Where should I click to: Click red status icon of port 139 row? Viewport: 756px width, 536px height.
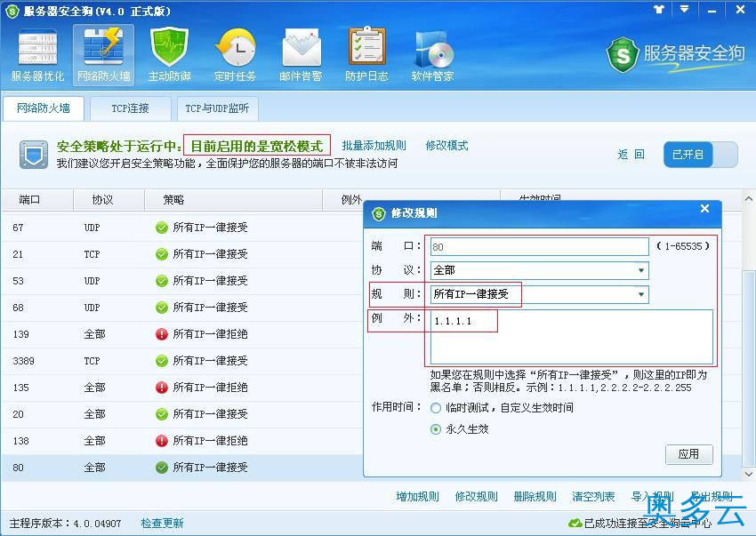click(162, 334)
